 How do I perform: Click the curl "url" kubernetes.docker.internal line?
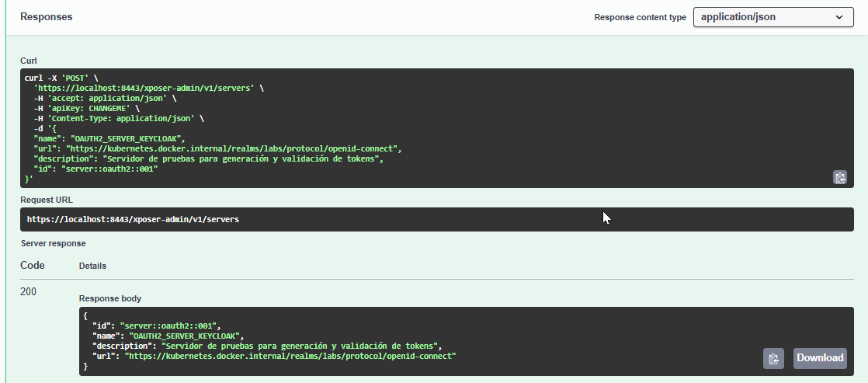coord(217,148)
